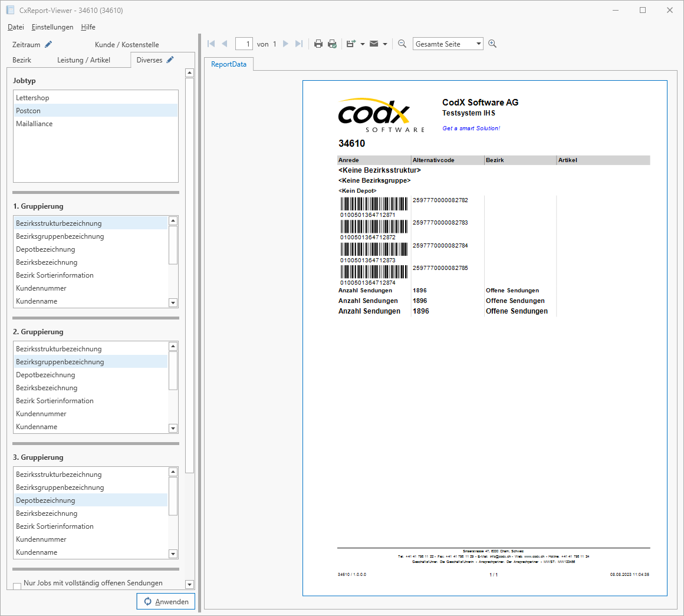Click the Anrede column header
Screen dimensions: 684x616
coord(374,160)
